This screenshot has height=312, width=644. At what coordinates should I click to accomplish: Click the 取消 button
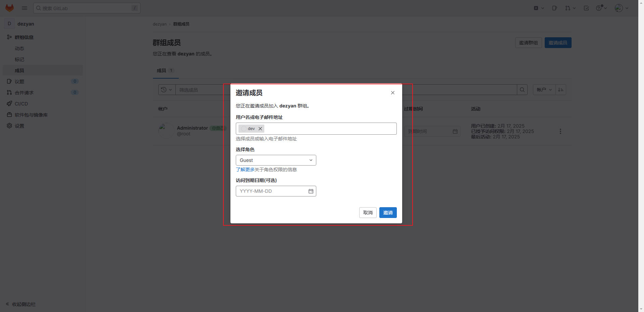(368, 213)
